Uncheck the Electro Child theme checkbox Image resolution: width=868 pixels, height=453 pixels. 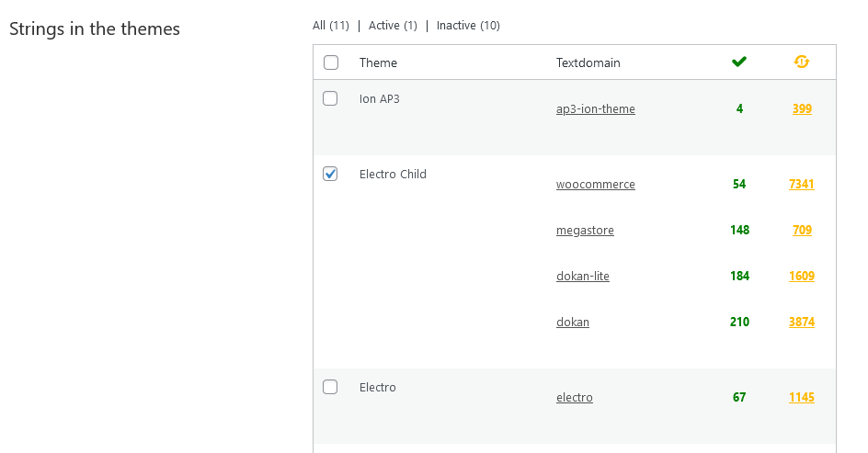tap(331, 174)
